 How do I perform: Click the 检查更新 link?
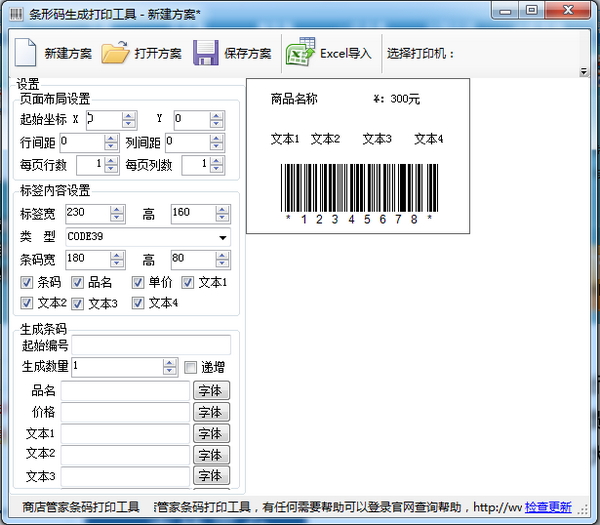(x=548, y=506)
